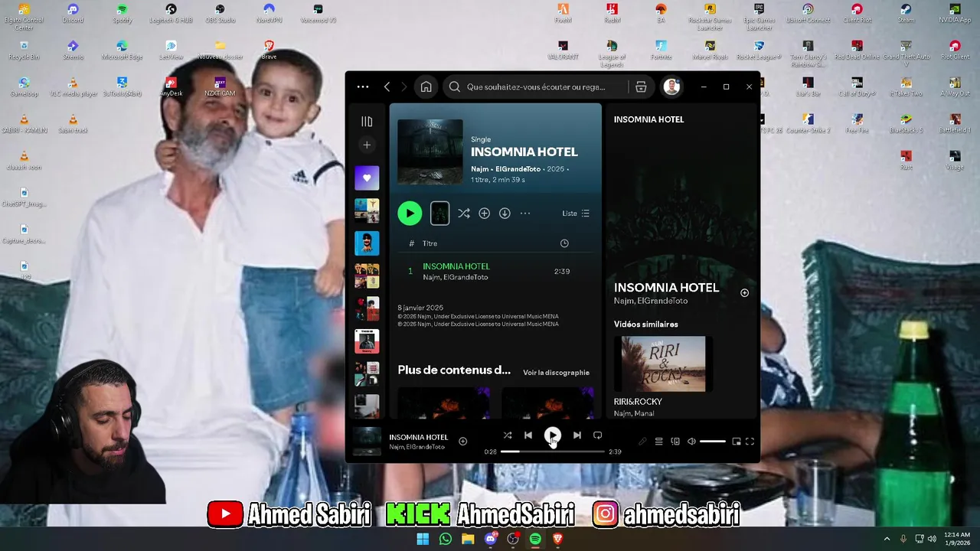Screen dimensions: 980x551
Task: Open Logitech G HUB desktop shortcut
Action: [171, 13]
